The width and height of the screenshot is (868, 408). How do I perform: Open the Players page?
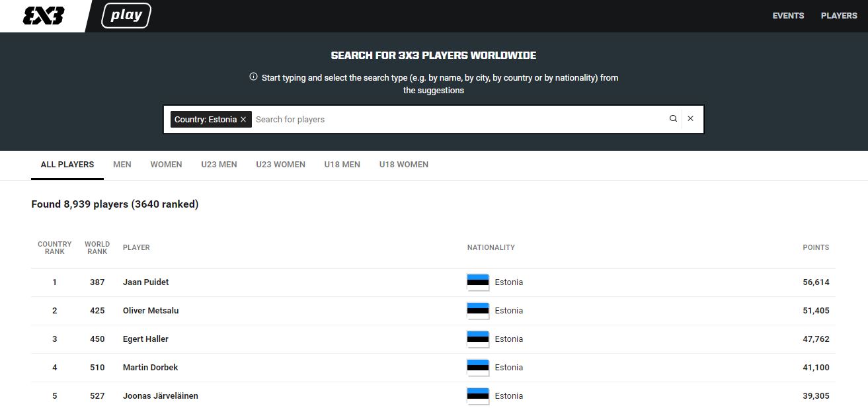tap(838, 16)
